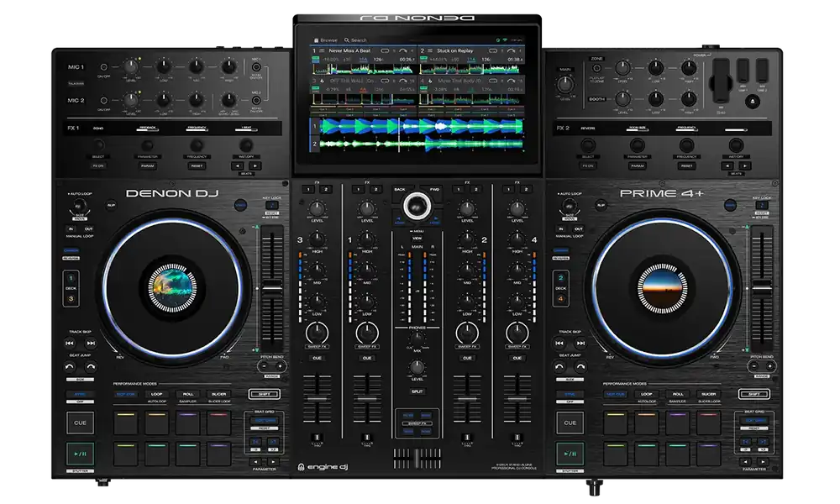Toggle MIC 1 on/off button
This screenshot has width=840, height=504.
point(104,67)
